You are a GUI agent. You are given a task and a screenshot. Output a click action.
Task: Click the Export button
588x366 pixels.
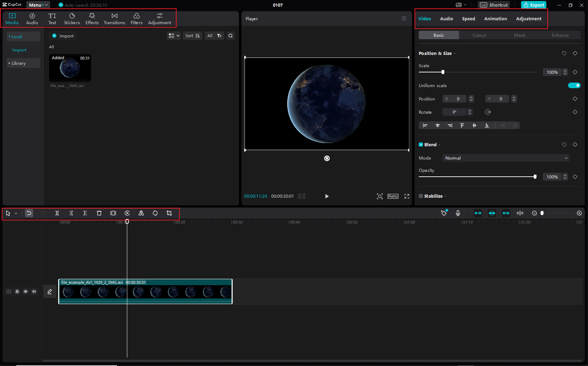tap(533, 5)
